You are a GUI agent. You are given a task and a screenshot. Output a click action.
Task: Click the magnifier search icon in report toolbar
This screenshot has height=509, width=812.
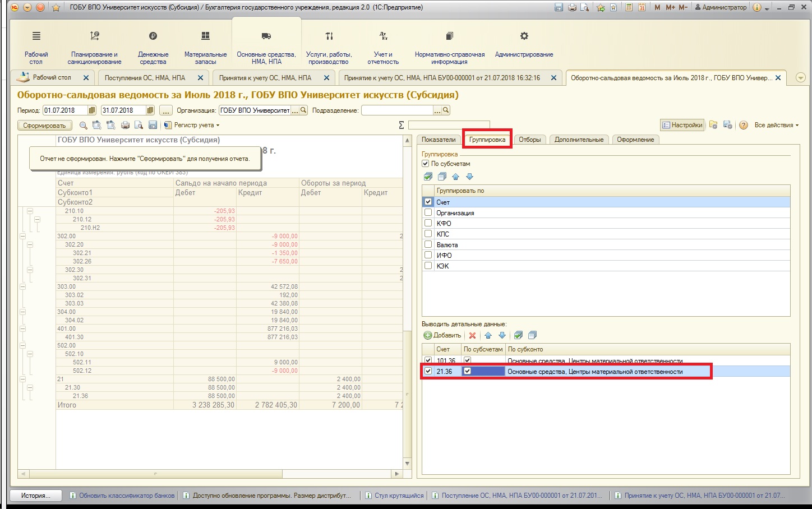83,126
